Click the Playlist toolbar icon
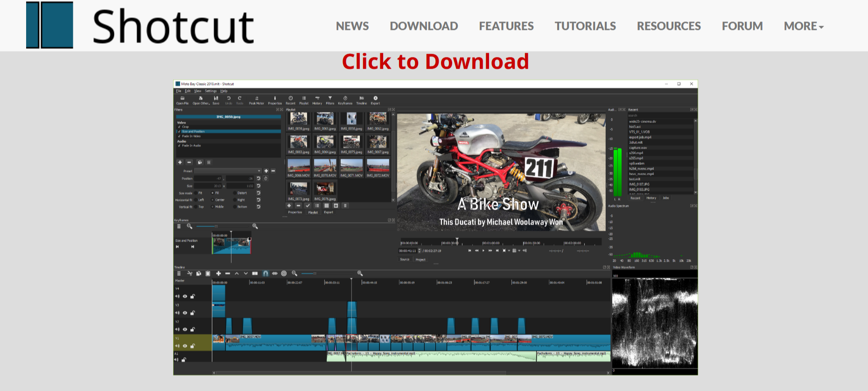This screenshot has height=391, width=868. tap(304, 100)
